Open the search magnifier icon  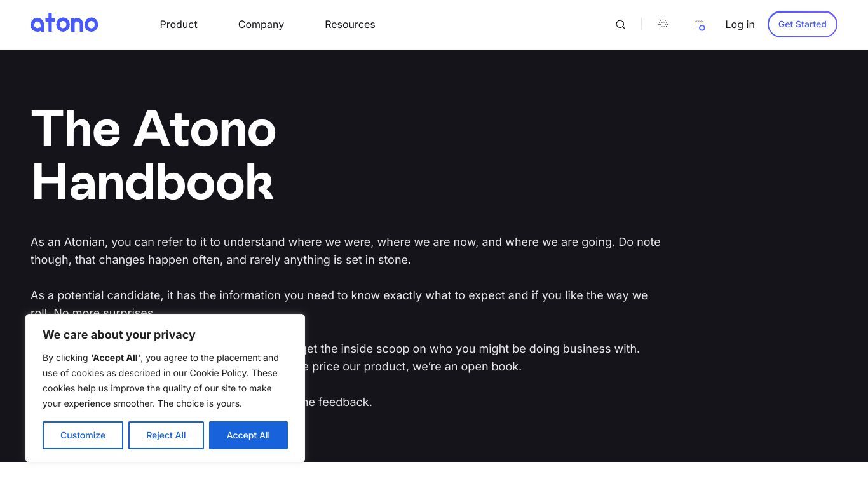(x=620, y=25)
